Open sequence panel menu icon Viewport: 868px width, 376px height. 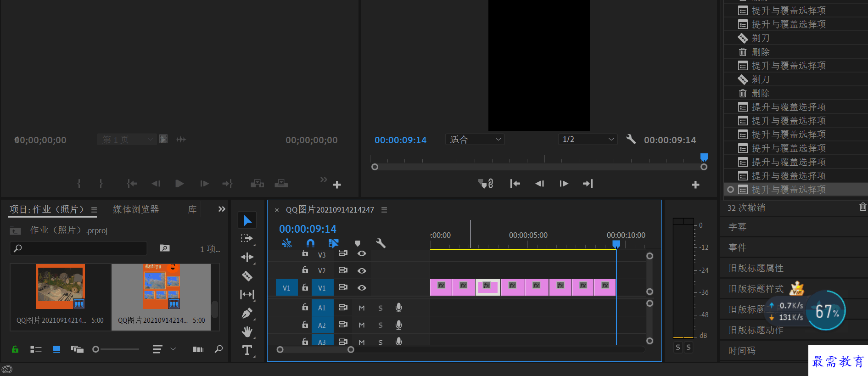[x=384, y=210]
